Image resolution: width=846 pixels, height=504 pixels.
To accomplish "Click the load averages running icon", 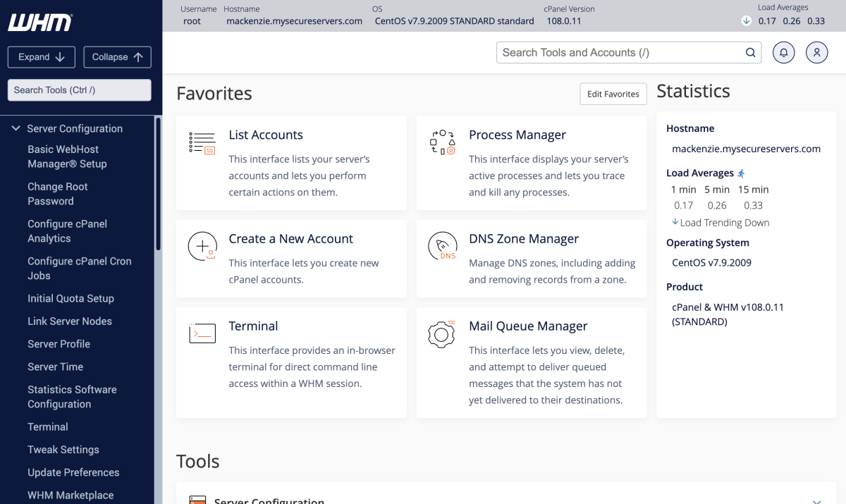I will click(741, 173).
